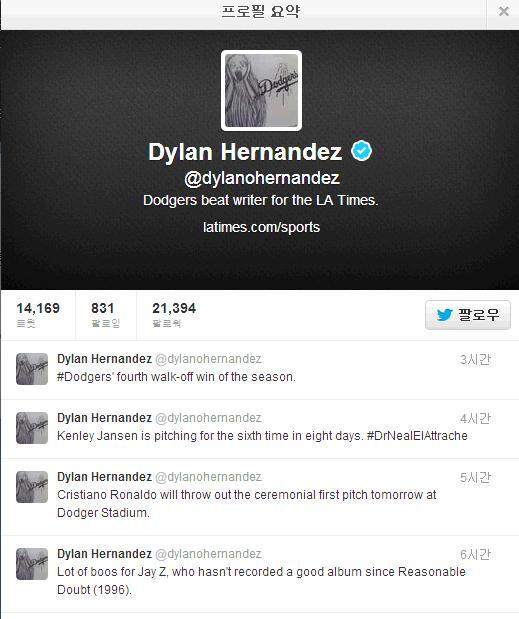Viewport: 519px width, 619px height.
Task: Click the Twitter bird icon on follow button
Action: pos(445,315)
